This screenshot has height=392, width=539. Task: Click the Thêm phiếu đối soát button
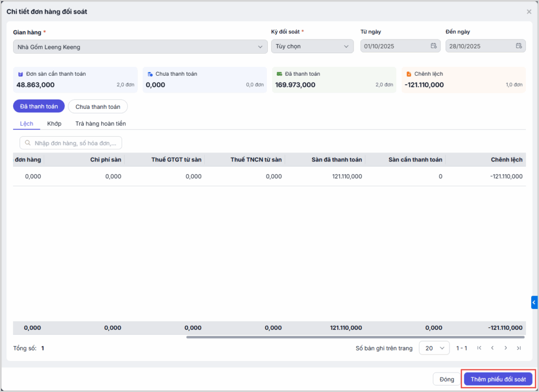point(498,379)
